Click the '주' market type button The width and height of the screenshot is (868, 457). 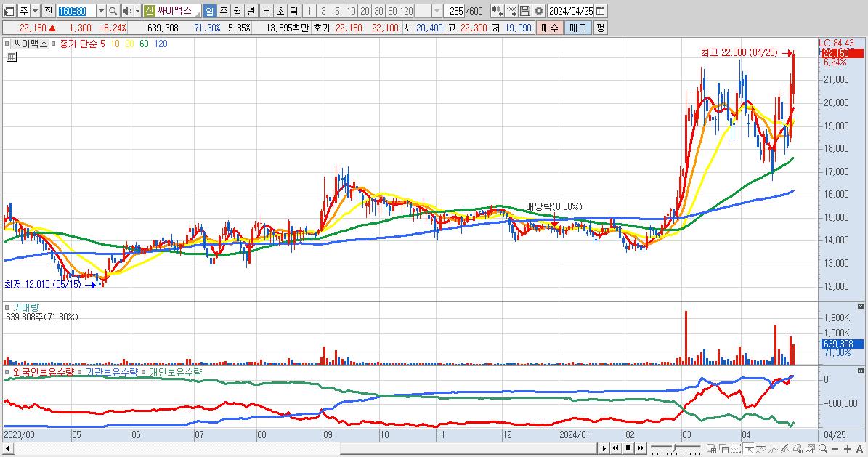pyautogui.click(x=24, y=11)
